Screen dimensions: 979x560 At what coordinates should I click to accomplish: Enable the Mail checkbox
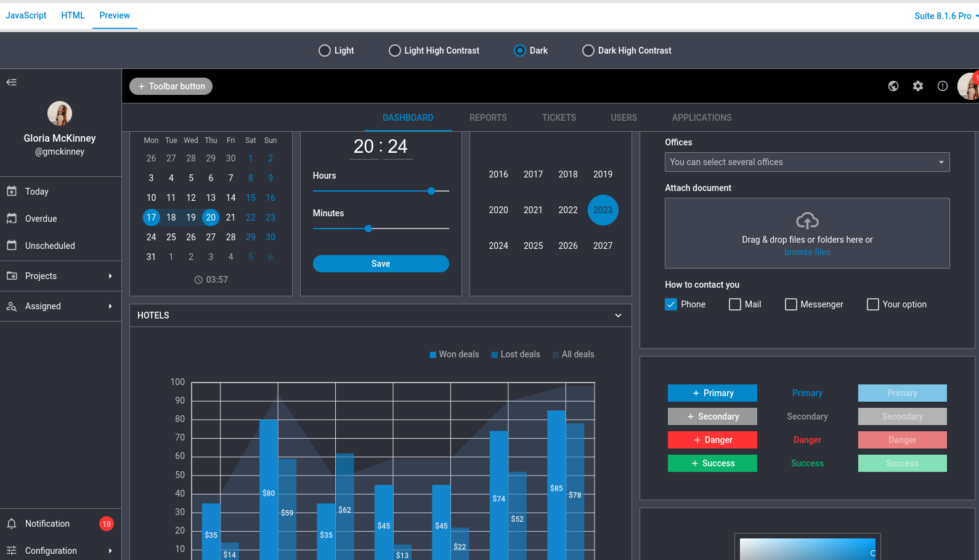pyautogui.click(x=735, y=304)
